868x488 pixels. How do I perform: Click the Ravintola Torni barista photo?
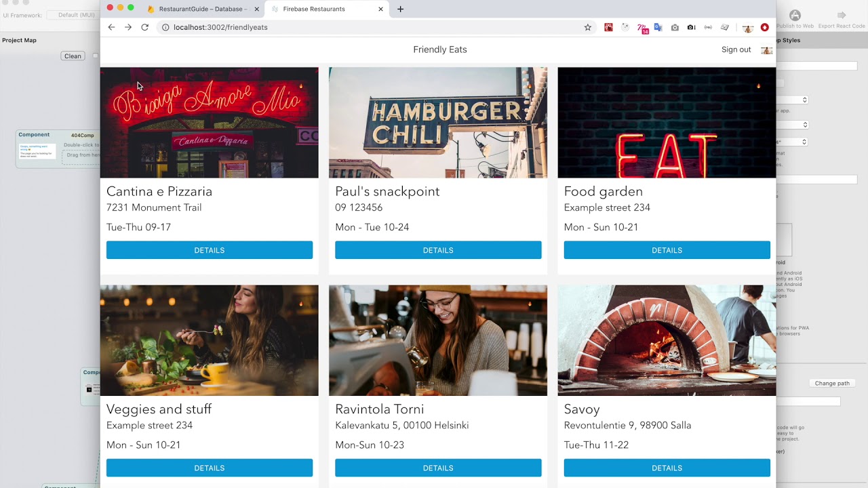438,340
